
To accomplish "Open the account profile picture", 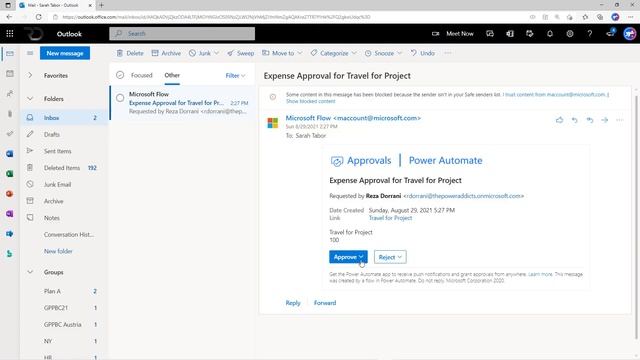I will pyautogui.click(x=630, y=34).
